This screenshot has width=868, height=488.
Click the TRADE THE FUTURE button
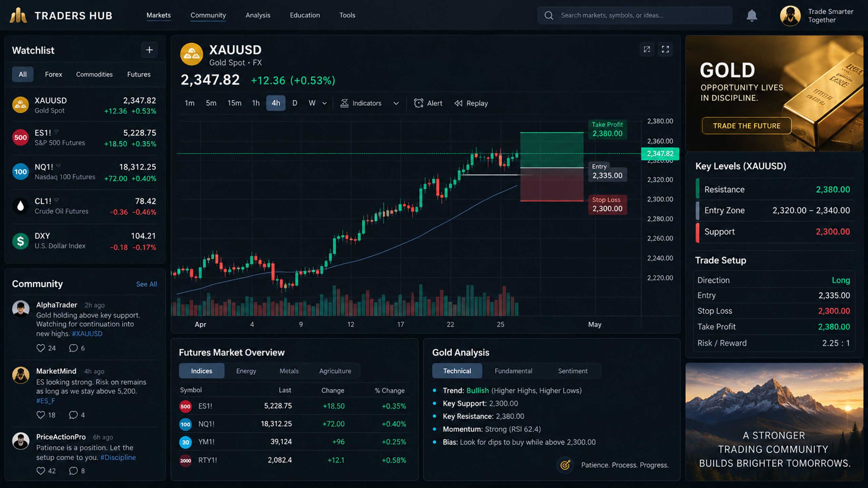(x=747, y=126)
